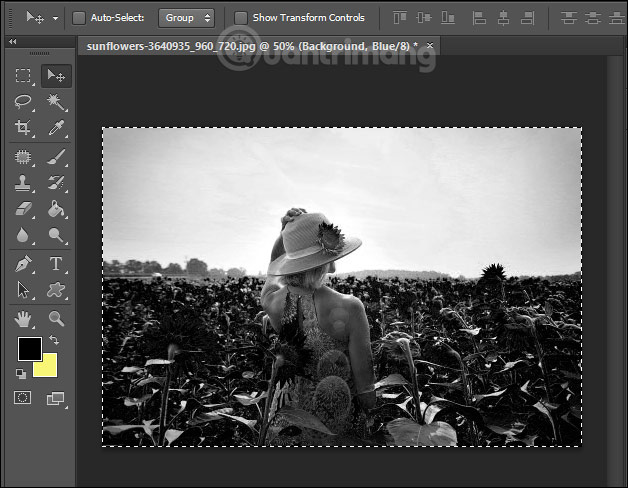The height and width of the screenshot is (488, 628).
Task: Swap foreground and background colors
Action: [x=54, y=340]
